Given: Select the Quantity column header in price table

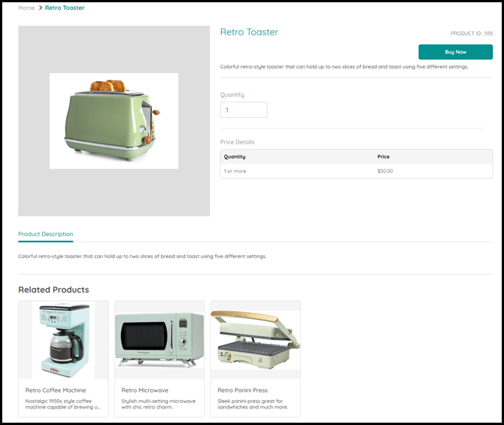Looking at the screenshot, I should (235, 156).
